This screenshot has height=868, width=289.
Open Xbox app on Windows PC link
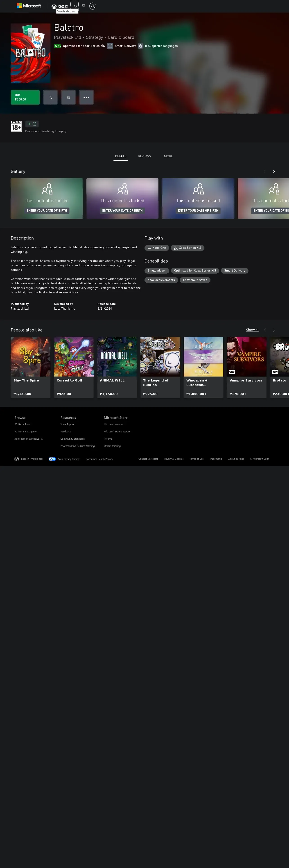click(x=29, y=439)
